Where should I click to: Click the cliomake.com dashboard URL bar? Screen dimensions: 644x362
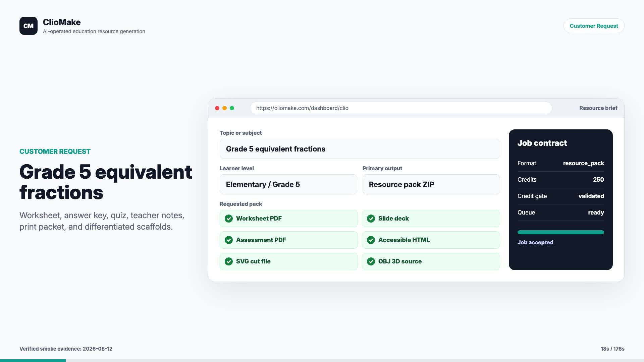click(x=401, y=108)
